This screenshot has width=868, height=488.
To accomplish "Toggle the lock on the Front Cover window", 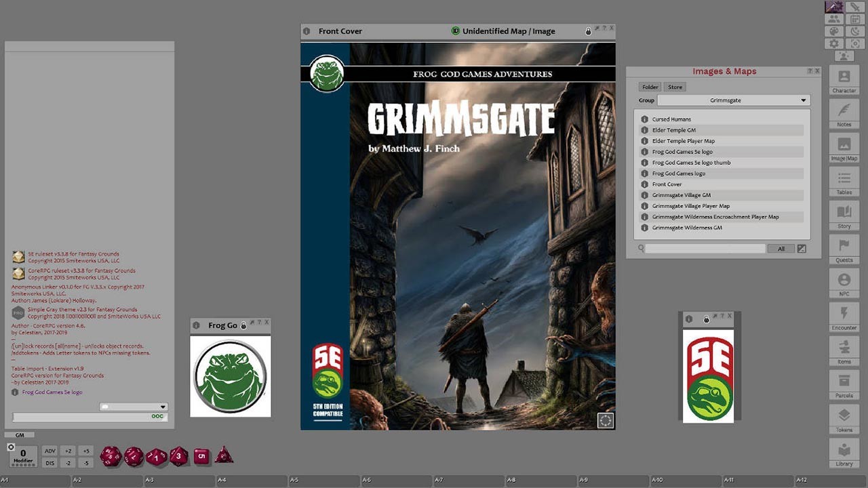I will [588, 30].
